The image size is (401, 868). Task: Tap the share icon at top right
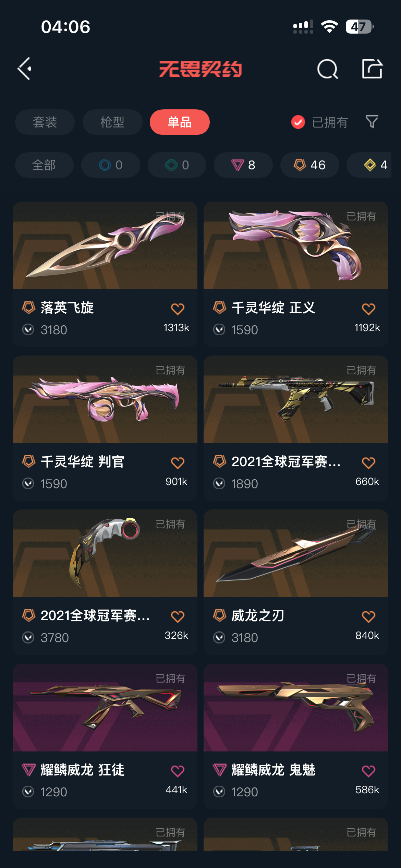[372, 69]
